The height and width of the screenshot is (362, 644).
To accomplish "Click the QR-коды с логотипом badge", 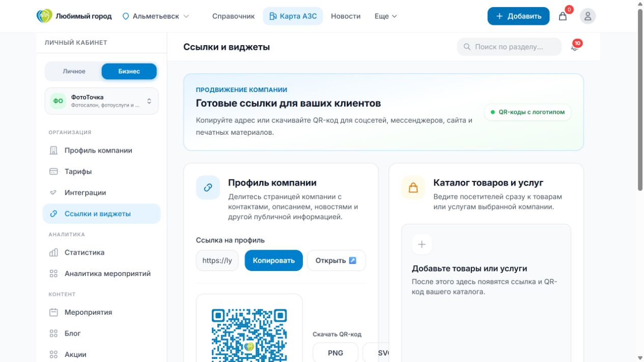I will (x=527, y=112).
